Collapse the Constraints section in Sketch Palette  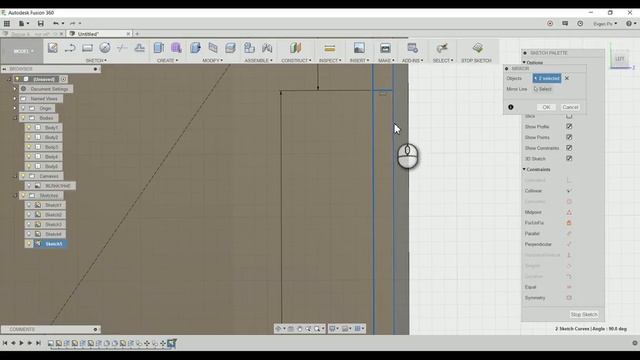click(524, 169)
